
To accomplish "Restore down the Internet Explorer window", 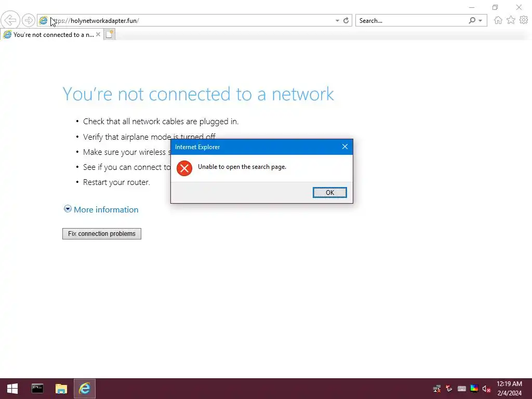I will tap(495, 7).
